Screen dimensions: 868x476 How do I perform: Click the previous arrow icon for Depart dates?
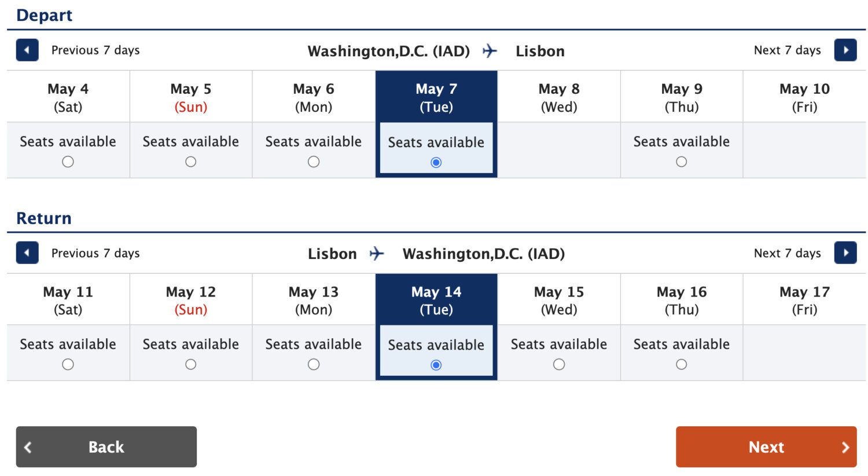pos(27,50)
